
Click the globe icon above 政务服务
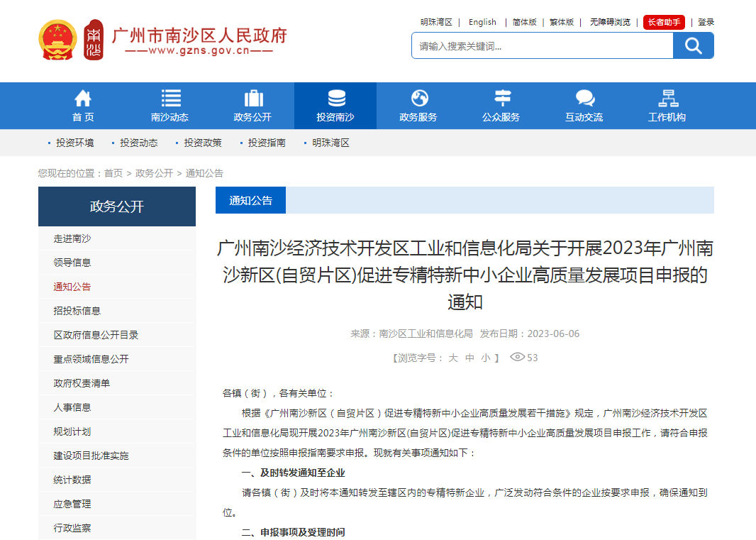(x=419, y=98)
